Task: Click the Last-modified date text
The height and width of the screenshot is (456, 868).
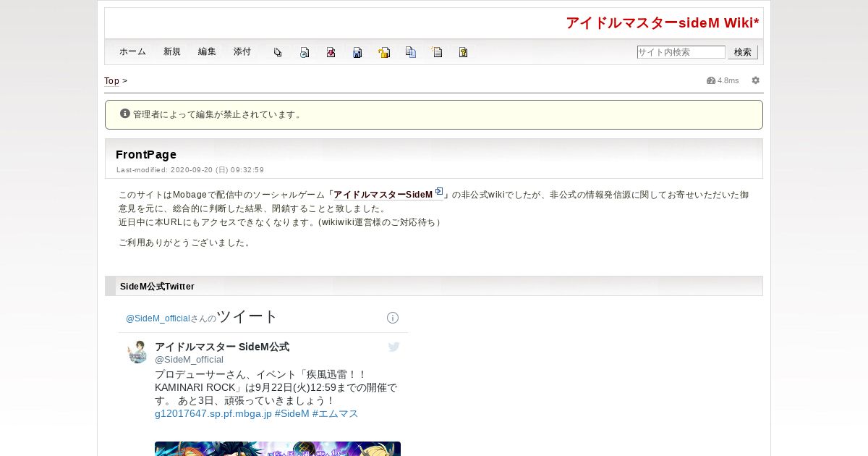Action: 190,170
